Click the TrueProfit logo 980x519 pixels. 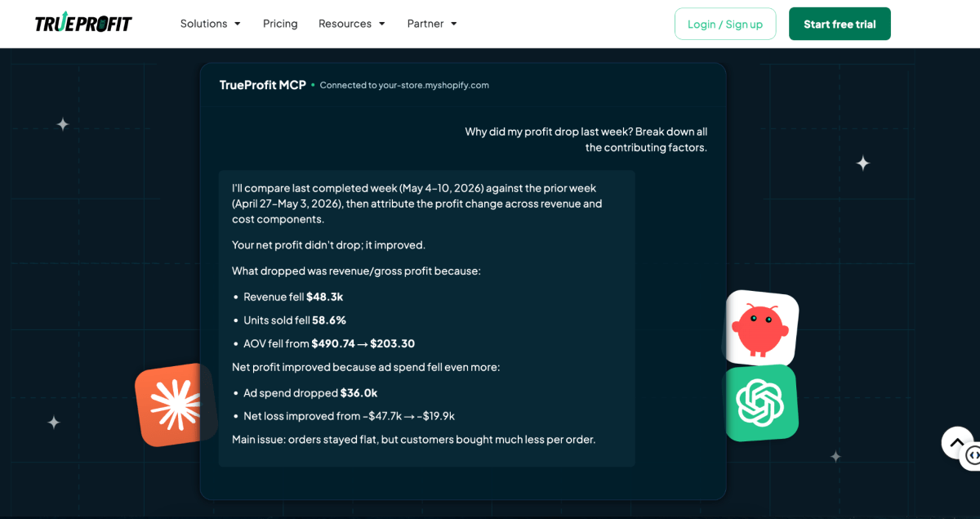83,24
